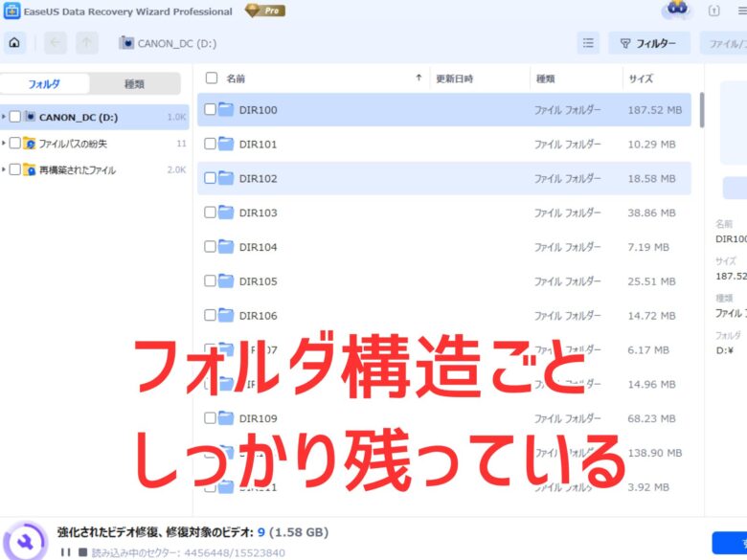Screen dimensions: 747x560
Task: Check the DIR103 row checkbox
Action: click(x=210, y=213)
